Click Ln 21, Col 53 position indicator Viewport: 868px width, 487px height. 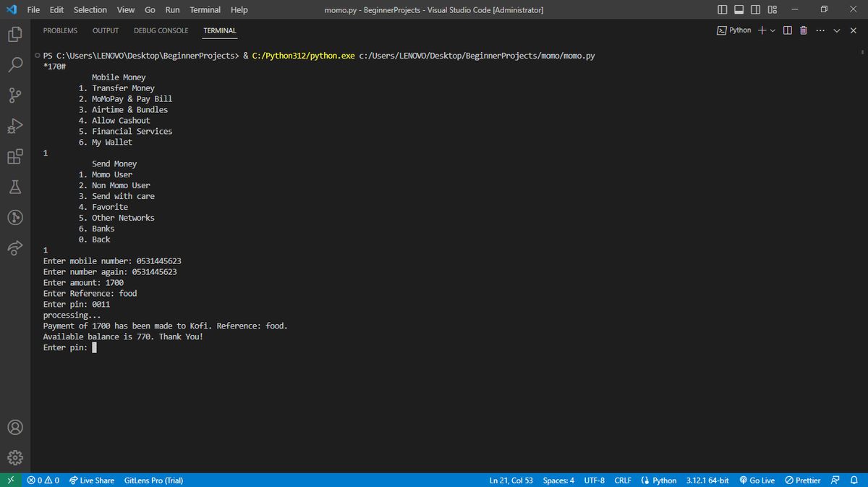click(511, 480)
